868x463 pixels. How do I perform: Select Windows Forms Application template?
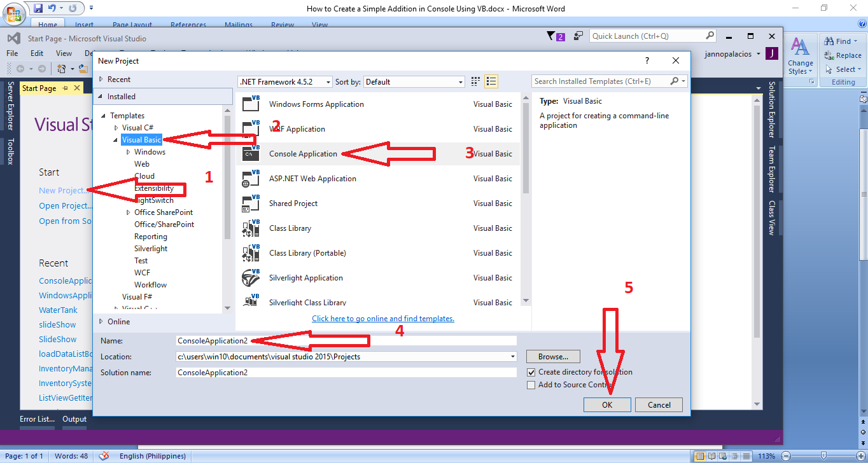pyautogui.click(x=378, y=104)
